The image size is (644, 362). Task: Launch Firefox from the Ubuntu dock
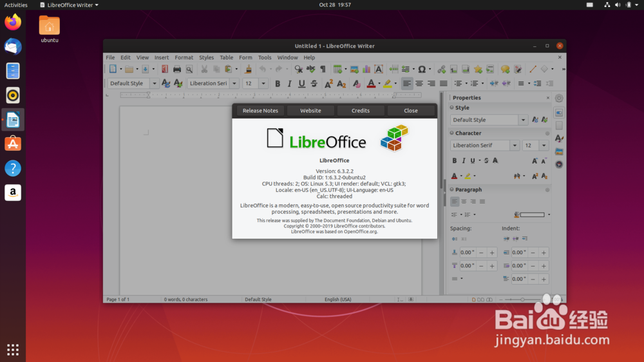(13, 22)
